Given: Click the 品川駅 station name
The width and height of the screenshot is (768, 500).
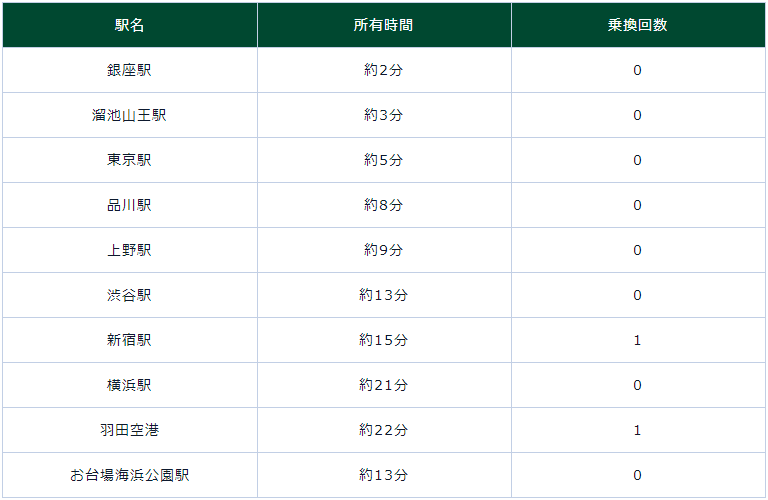Looking at the screenshot, I should tap(129, 205).
